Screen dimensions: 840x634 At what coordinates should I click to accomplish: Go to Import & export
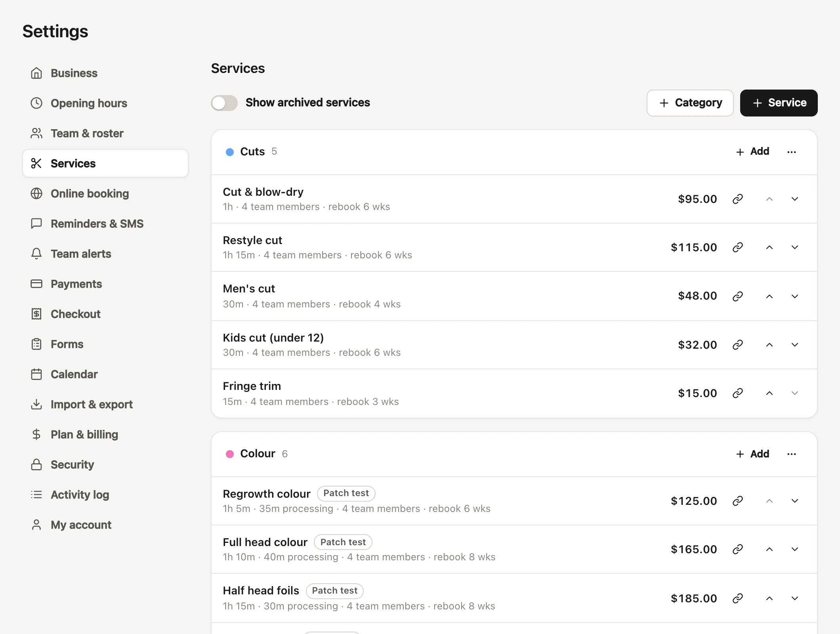tap(105, 405)
